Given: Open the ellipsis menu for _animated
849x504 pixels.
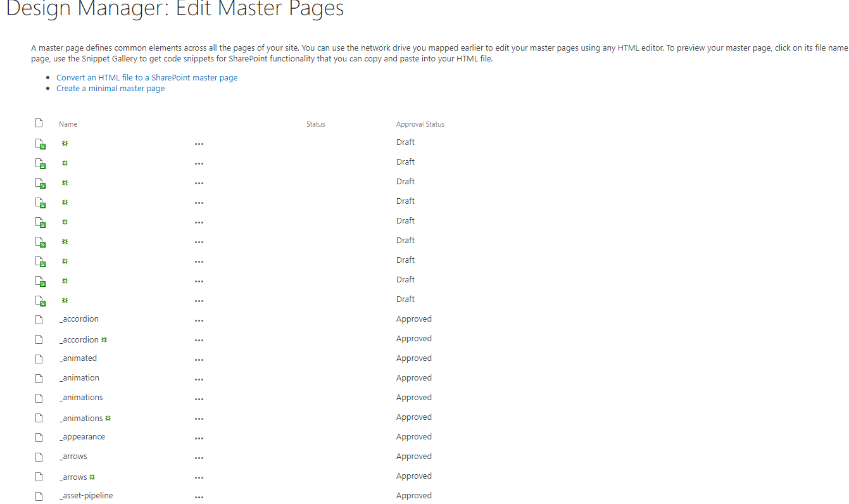Looking at the screenshot, I should tap(199, 359).
